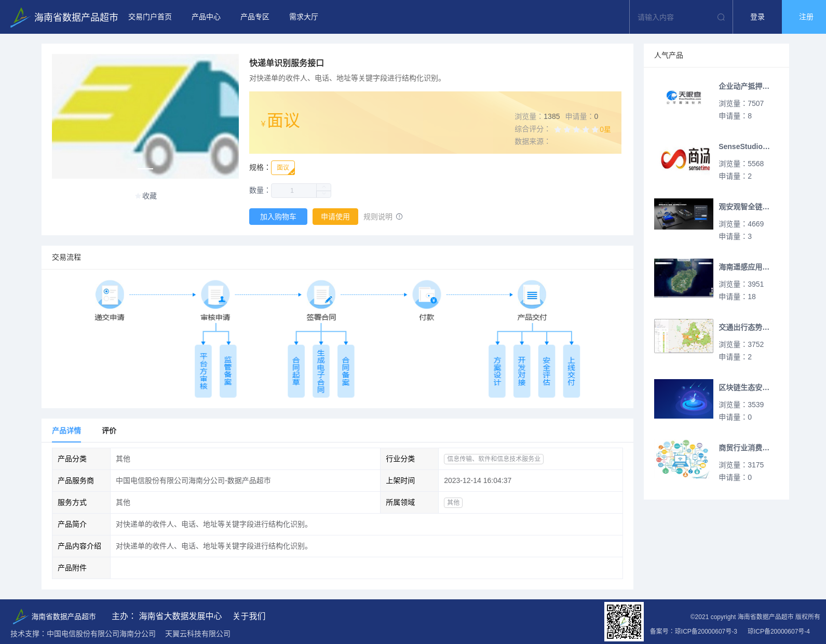Click the 关于我们 footer link
Screen dimensions: 826x644
[x=249, y=616]
